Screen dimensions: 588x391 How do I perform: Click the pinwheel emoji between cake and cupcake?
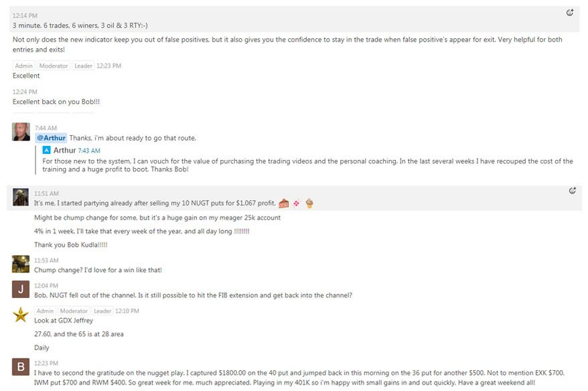click(296, 203)
